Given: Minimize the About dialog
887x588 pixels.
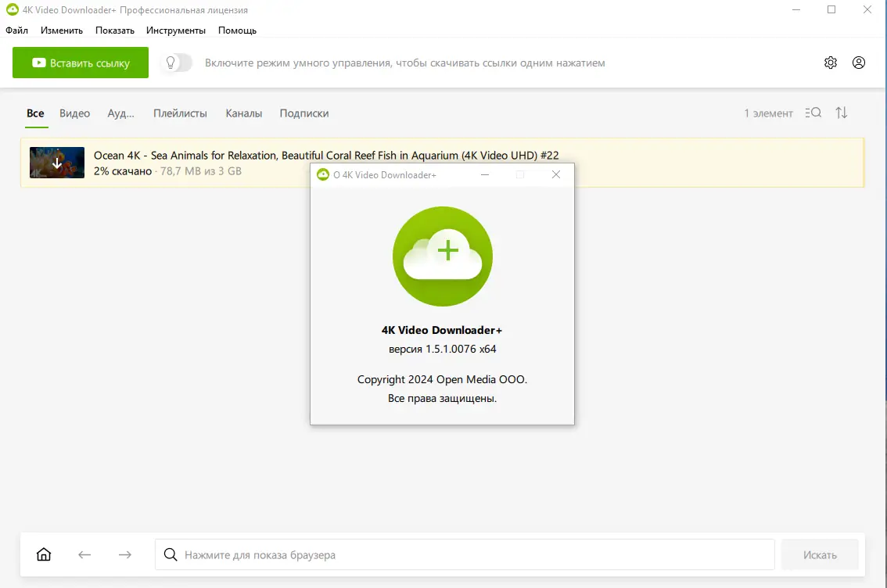Looking at the screenshot, I should [485, 174].
